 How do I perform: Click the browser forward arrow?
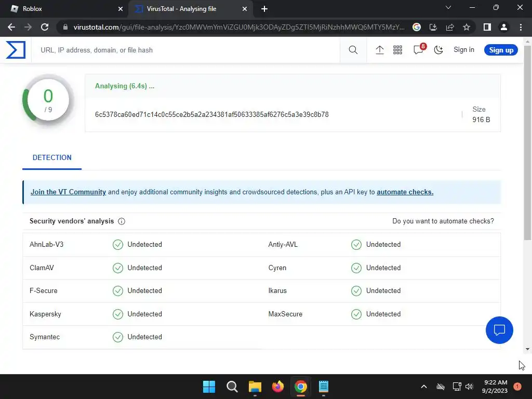tap(28, 27)
